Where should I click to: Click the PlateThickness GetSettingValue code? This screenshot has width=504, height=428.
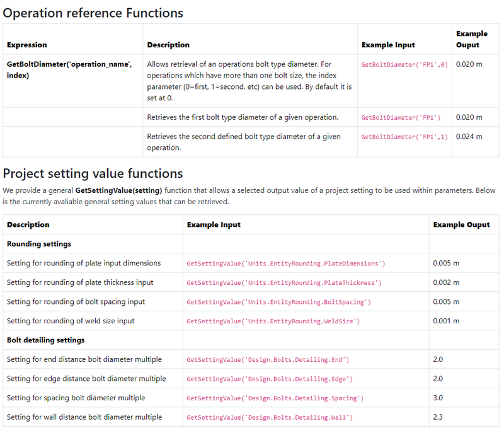pos(284,282)
